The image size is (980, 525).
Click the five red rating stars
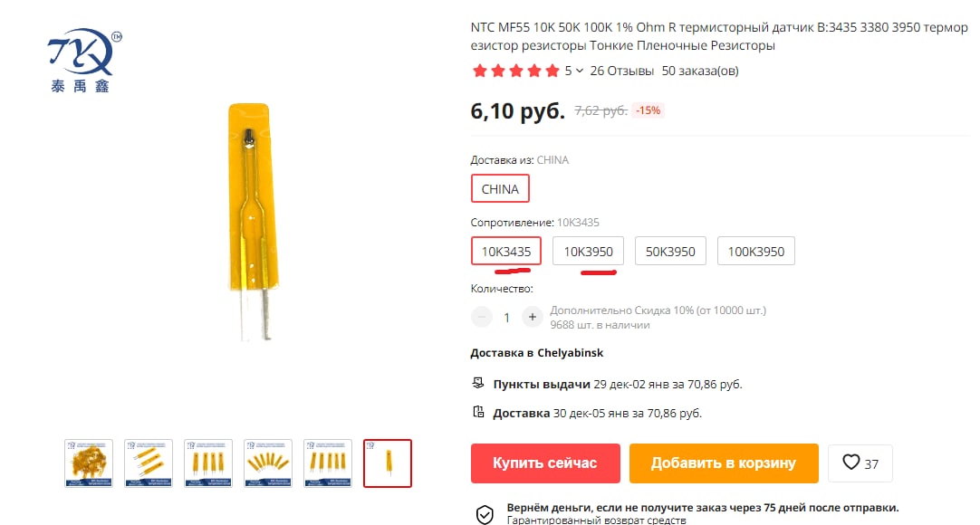pyautogui.click(x=515, y=71)
